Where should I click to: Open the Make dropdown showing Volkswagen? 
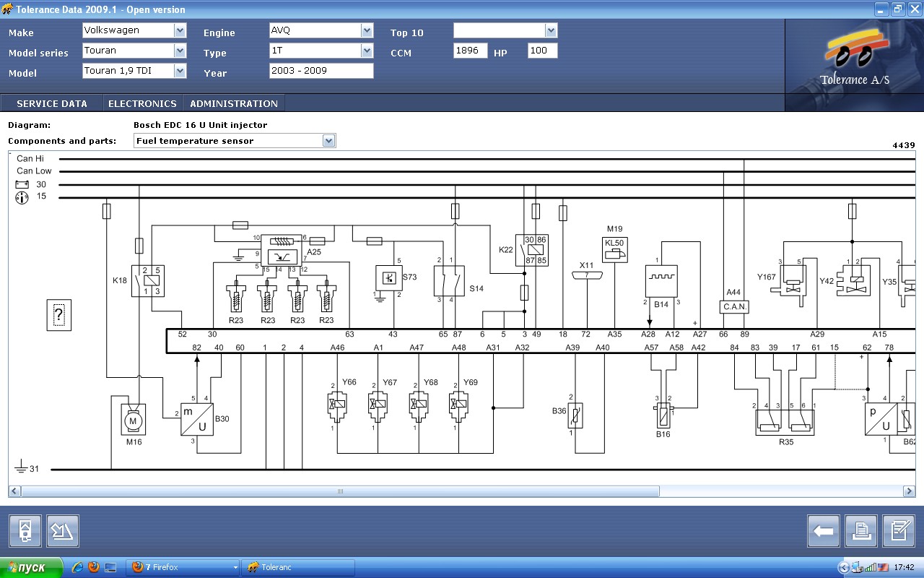point(180,30)
